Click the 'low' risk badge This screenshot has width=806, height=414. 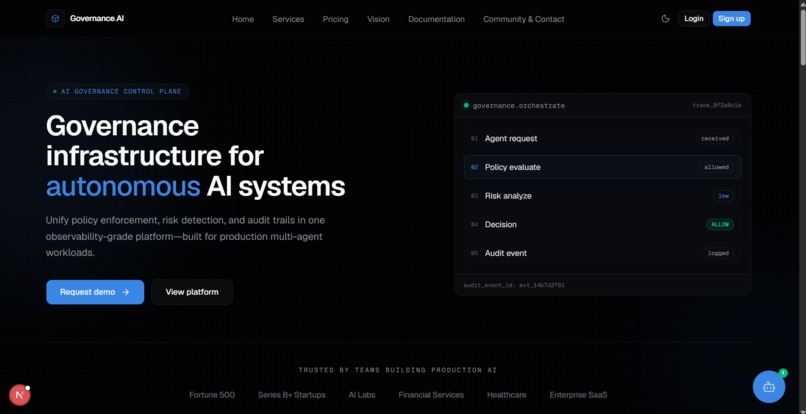pos(723,196)
